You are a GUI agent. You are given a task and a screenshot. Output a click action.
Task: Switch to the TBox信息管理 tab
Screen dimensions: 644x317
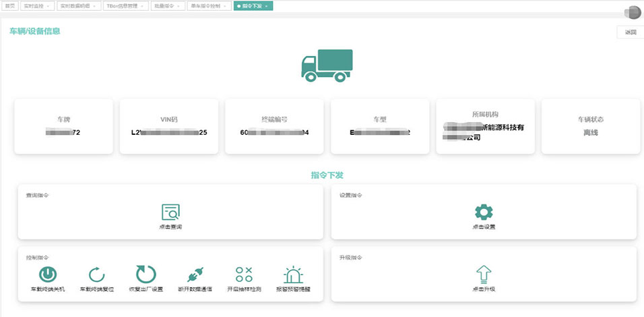pos(125,6)
